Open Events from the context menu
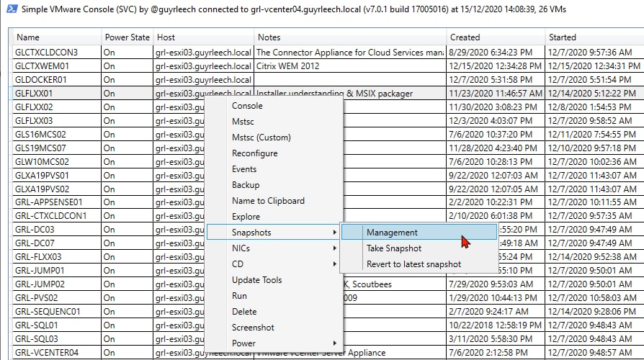The image size is (644, 360). 244,169
